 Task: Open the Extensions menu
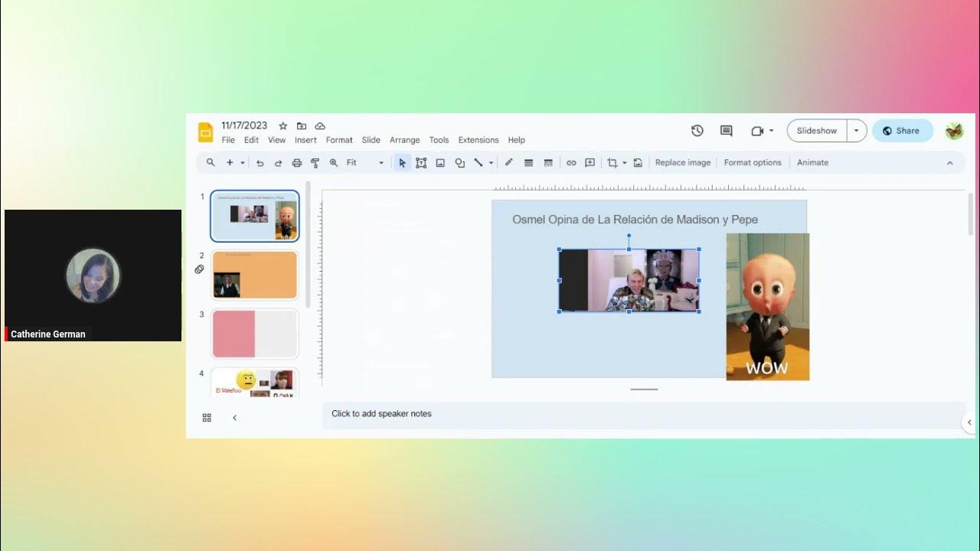tap(479, 140)
